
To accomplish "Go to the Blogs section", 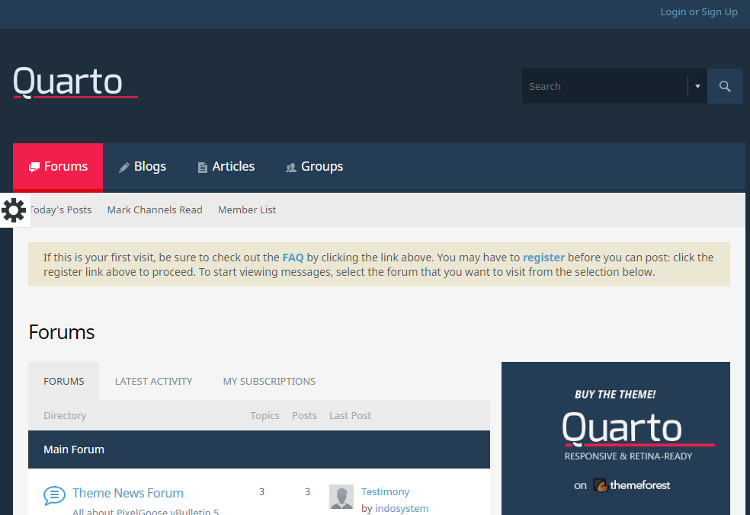I will [142, 167].
